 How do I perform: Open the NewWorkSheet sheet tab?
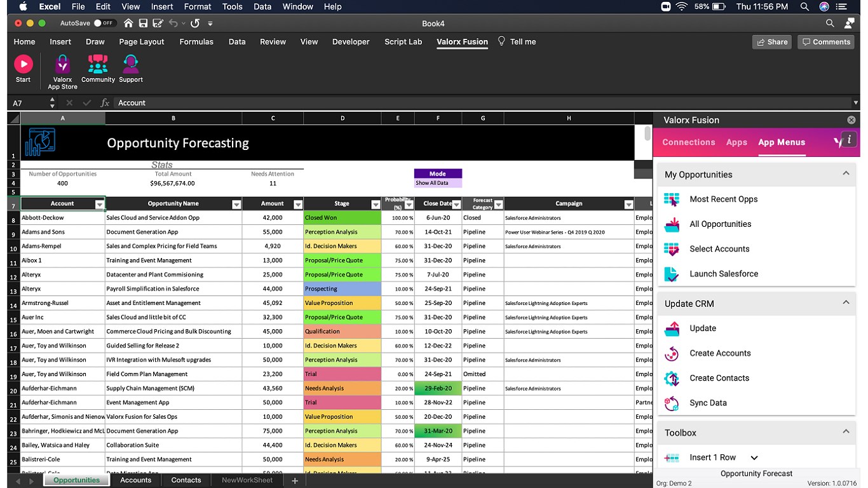pyautogui.click(x=247, y=480)
